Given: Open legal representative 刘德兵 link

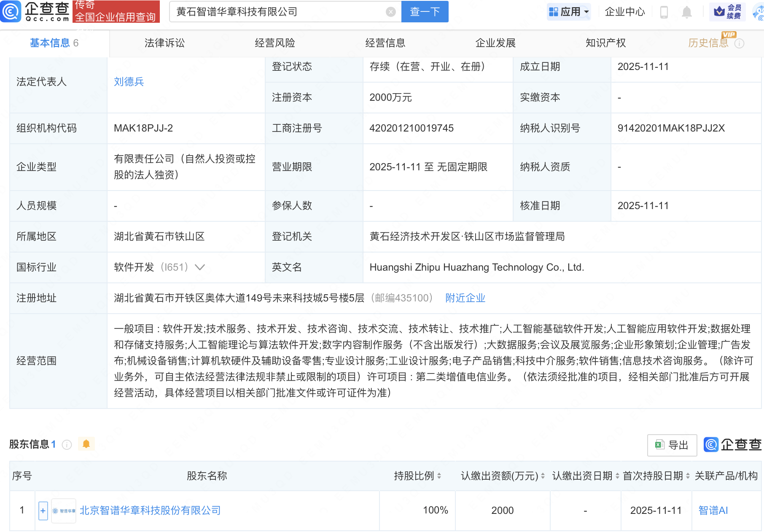Looking at the screenshot, I should coord(129,82).
